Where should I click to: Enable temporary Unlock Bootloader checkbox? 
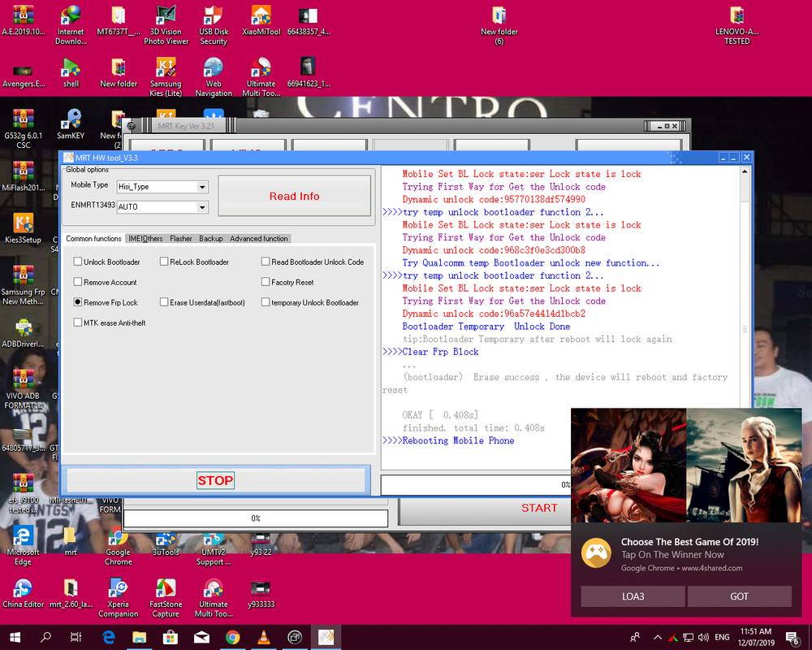266,302
